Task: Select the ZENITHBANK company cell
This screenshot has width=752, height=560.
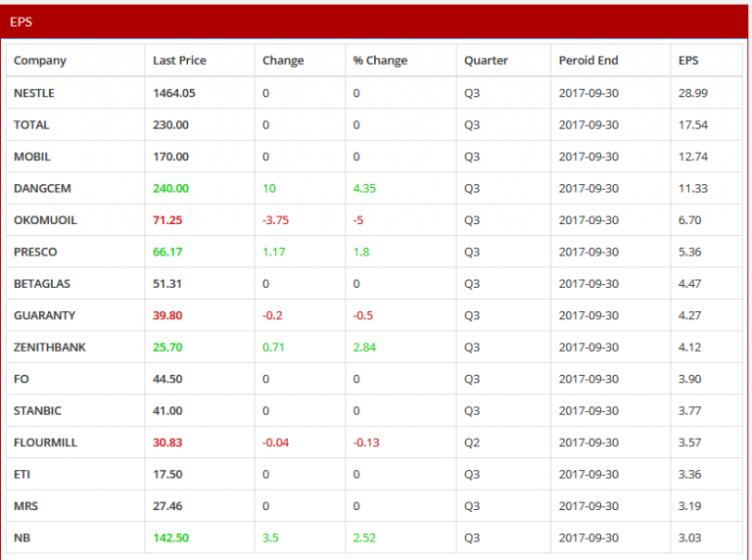Action: coord(49,348)
